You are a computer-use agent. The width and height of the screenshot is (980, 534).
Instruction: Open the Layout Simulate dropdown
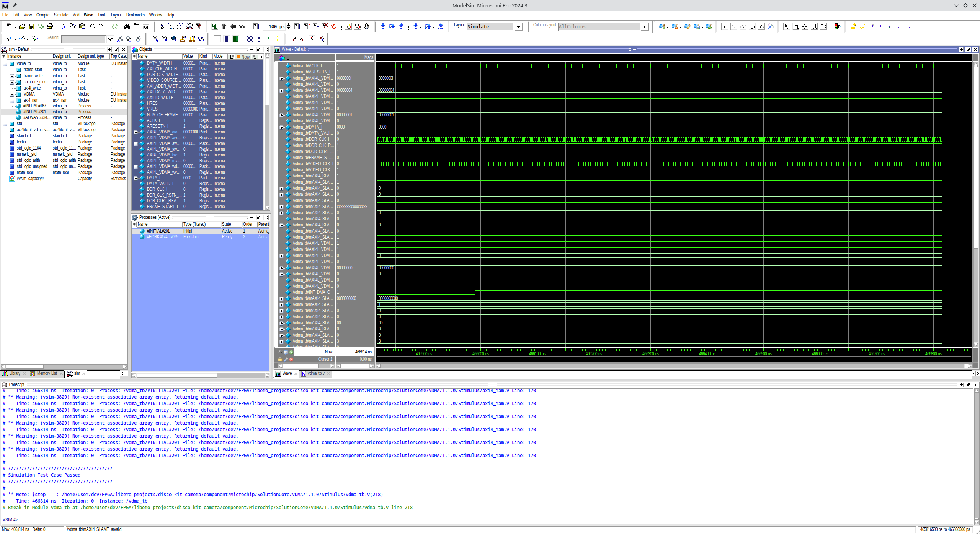tap(518, 26)
